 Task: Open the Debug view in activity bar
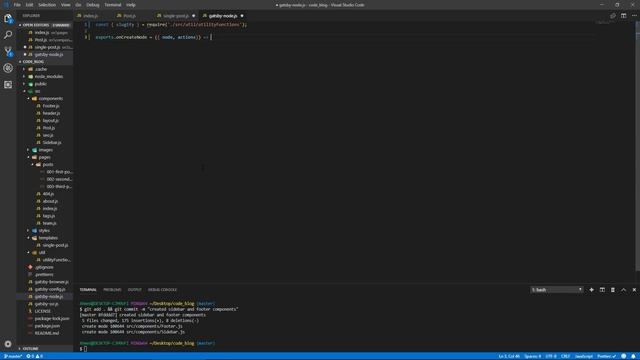point(8,68)
